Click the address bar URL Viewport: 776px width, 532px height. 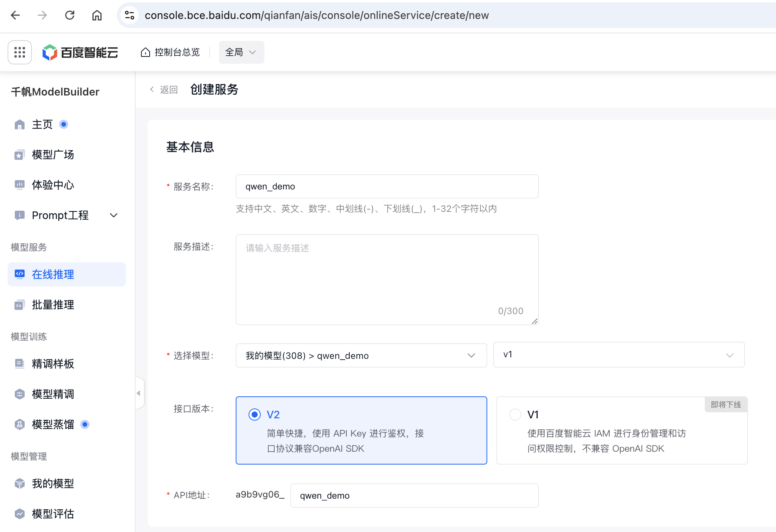coord(317,15)
